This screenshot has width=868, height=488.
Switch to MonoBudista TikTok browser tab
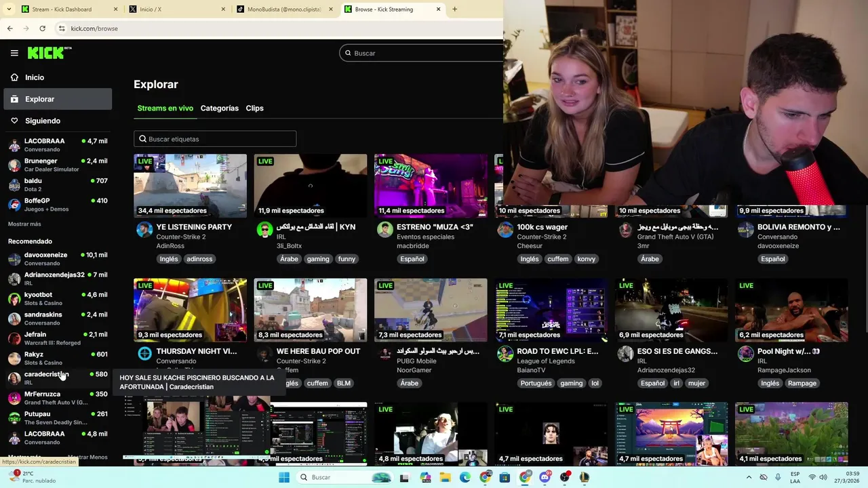click(x=284, y=9)
